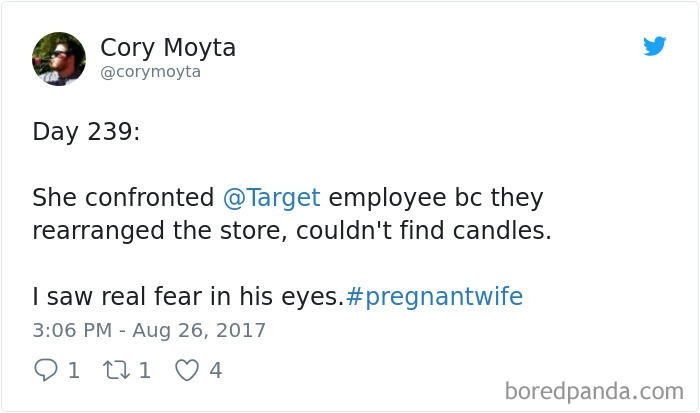
Task: Click the 3:06 PM - Aug 26, 2017 timestamp
Action: [149, 330]
